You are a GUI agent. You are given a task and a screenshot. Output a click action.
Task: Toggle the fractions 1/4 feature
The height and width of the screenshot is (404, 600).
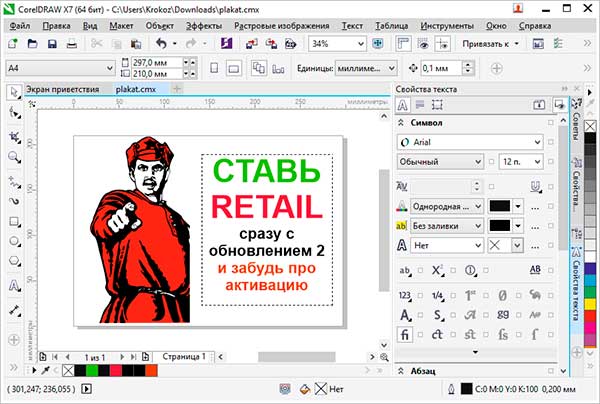tap(437, 295)
